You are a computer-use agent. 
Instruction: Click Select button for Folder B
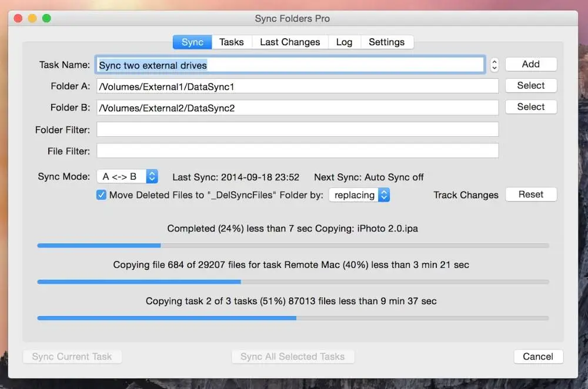pos(530,107)
